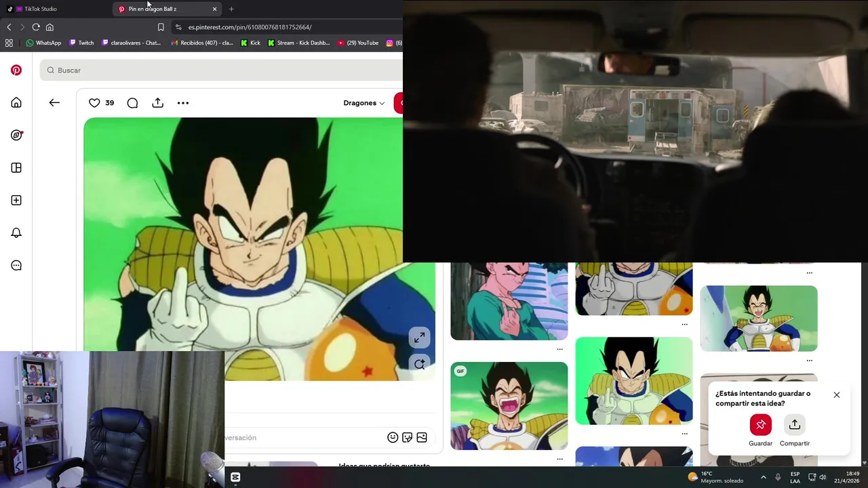This screenshot has width=868, height=488.
Task: Open your boards from the sidebar icon
Action: click(16, 167)
